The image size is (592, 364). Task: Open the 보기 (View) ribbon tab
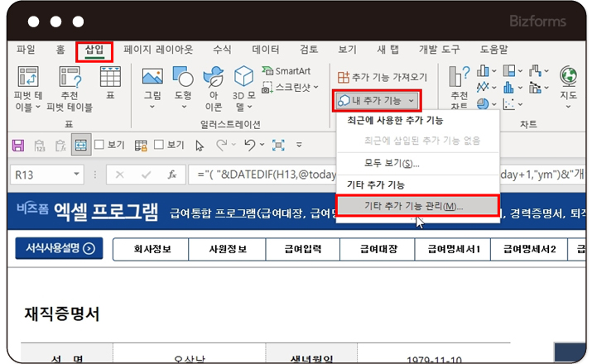(x=348, y=50)
